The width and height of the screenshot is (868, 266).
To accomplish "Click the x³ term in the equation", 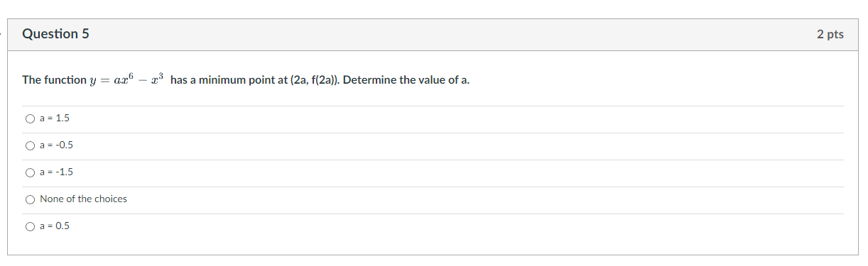I will (x=157, y=79).
